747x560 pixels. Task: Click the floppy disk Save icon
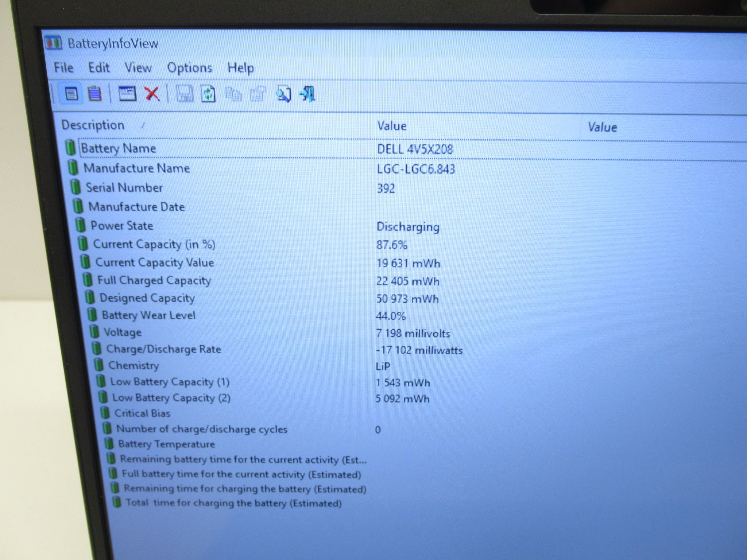coord(185,94)
